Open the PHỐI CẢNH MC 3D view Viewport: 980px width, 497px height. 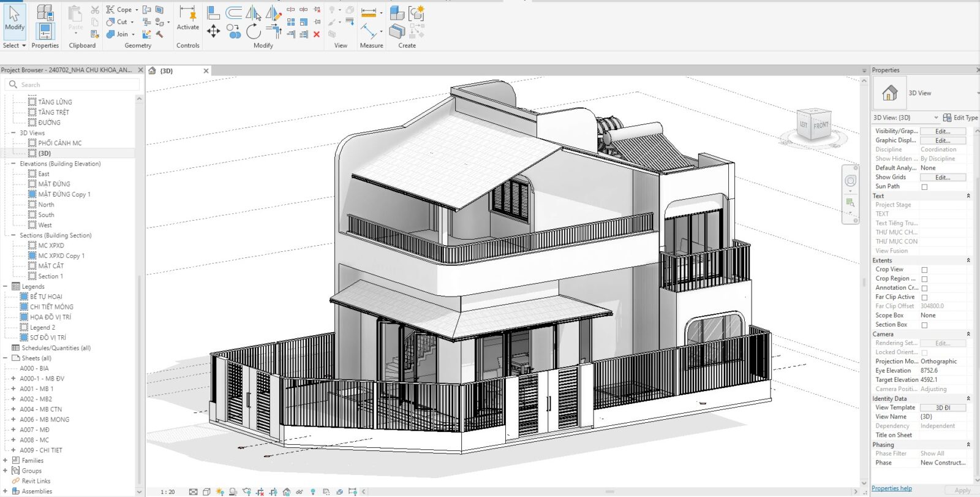[x=59, y=143]
